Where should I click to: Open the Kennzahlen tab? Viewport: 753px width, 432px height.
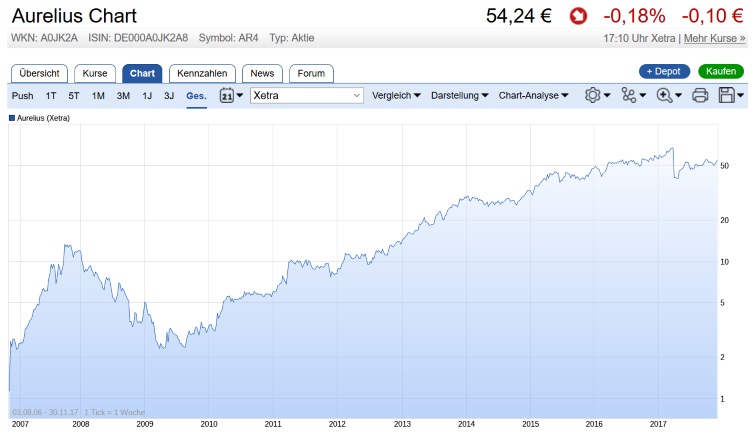[x=202, y=73]
